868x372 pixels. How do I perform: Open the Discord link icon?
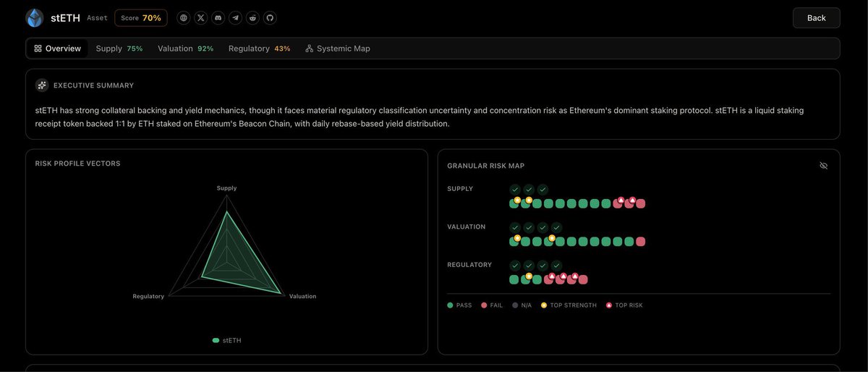[218, 17]
